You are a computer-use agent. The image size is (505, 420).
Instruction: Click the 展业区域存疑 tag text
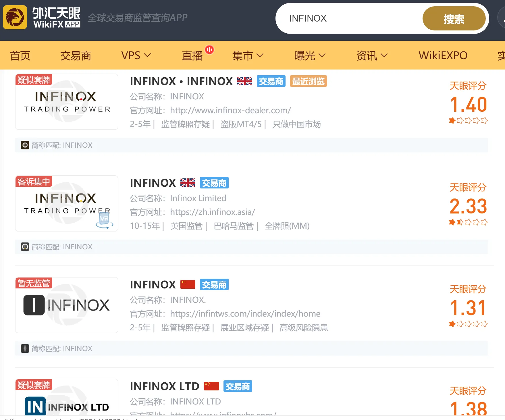(245, 327)
